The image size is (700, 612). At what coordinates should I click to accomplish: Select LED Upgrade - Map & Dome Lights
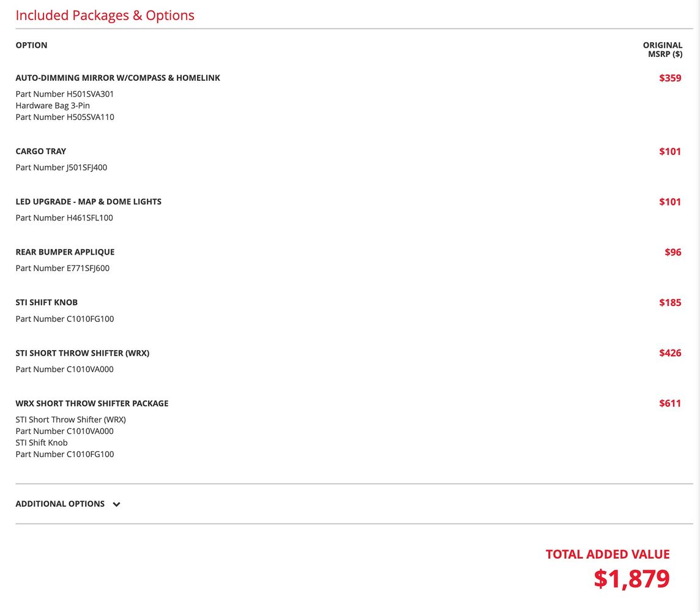(x=89, y=201)
